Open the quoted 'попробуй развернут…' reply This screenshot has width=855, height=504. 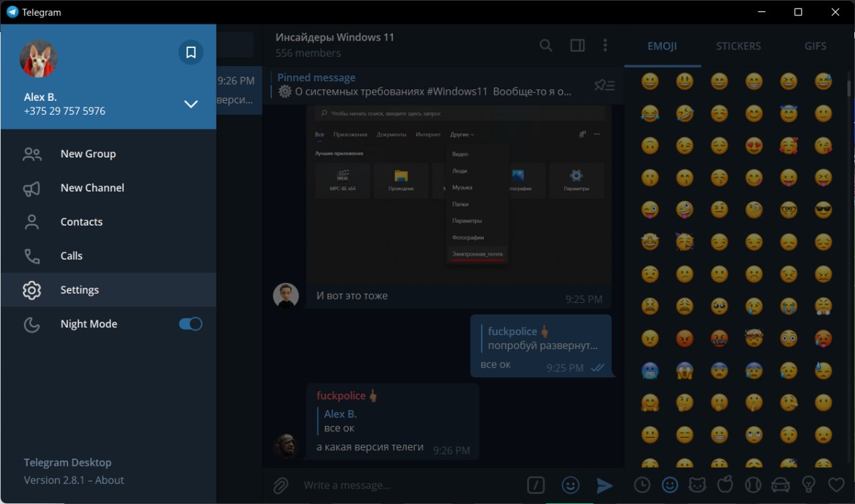pos(541,338)
